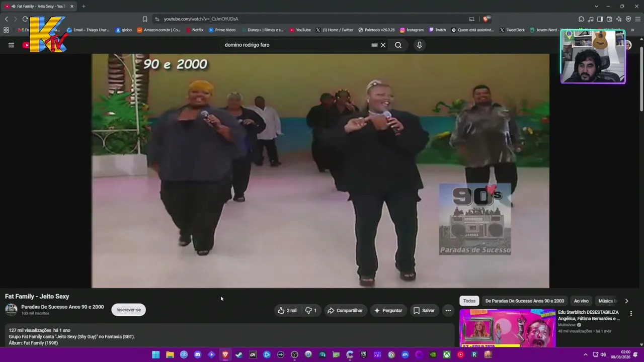This screenshot has height=362, width=644.
Task: Open the Disney+ bookmark
Action: click(x=262, y=30)
